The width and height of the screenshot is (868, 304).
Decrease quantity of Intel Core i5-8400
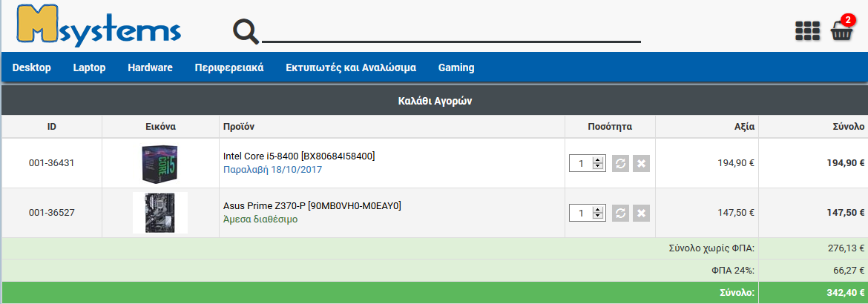coord(597,167)
